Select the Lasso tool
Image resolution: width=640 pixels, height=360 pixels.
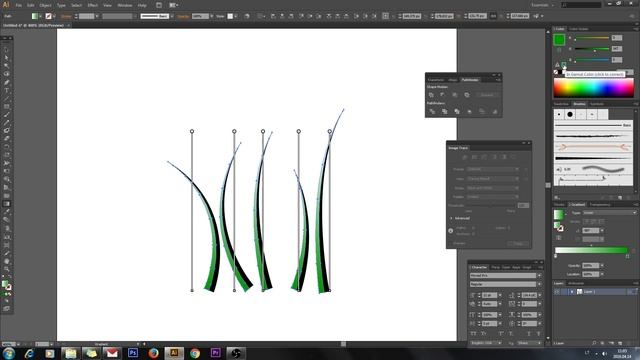[7, 74]
